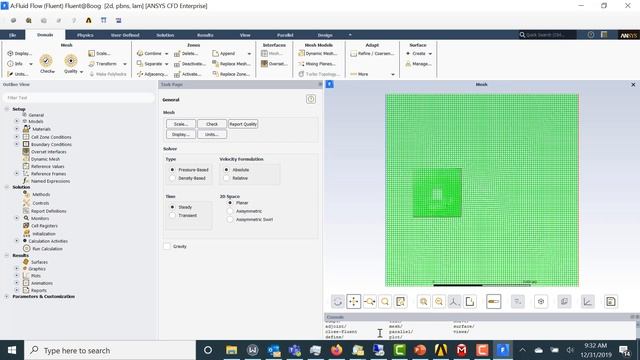The width and height of the screenshot is (640, 360).
Task: Click Activate zones in ribbon
Action: pos(188,74)
